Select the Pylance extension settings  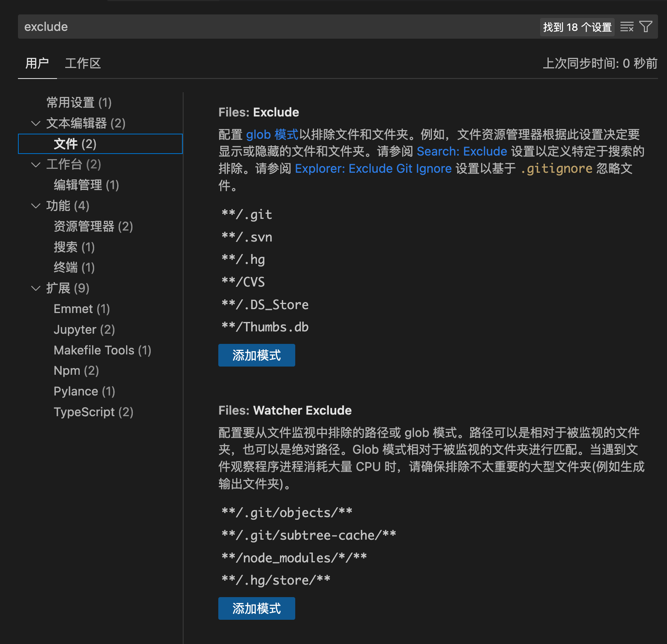[84, 391]
